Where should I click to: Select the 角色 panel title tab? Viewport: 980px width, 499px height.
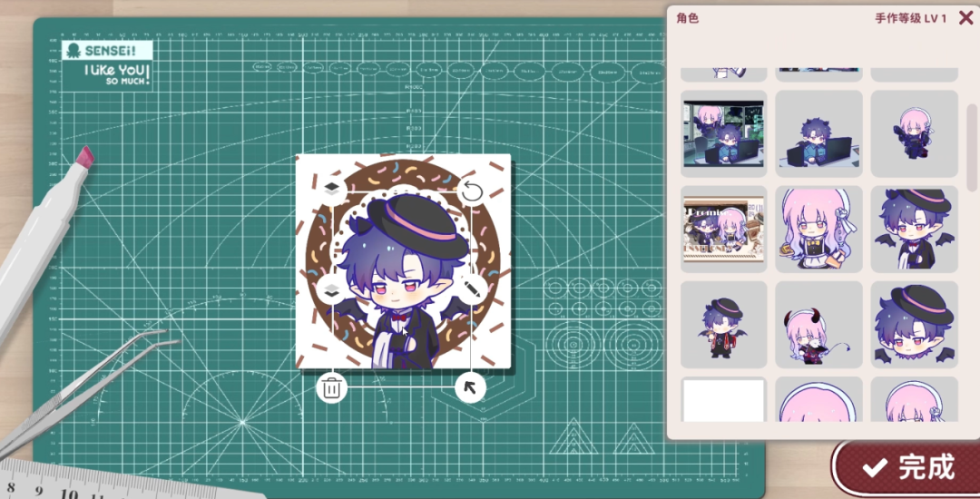coord(688,18)
